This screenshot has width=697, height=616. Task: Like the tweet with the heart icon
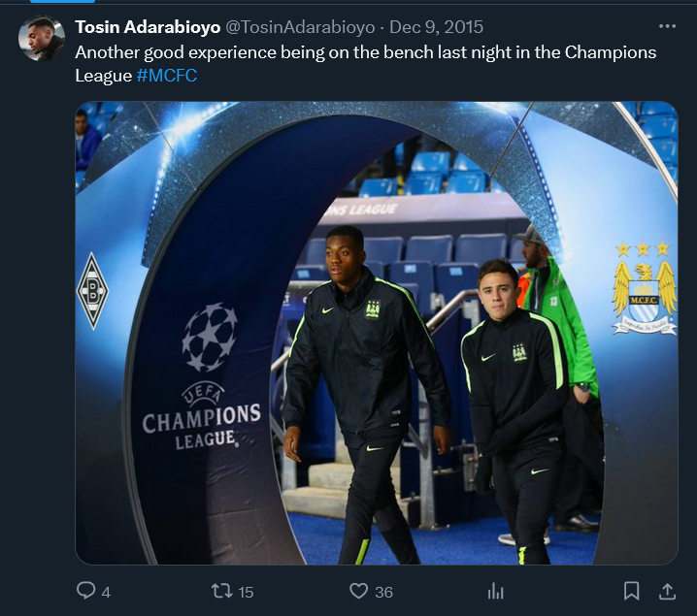[359, 591]
